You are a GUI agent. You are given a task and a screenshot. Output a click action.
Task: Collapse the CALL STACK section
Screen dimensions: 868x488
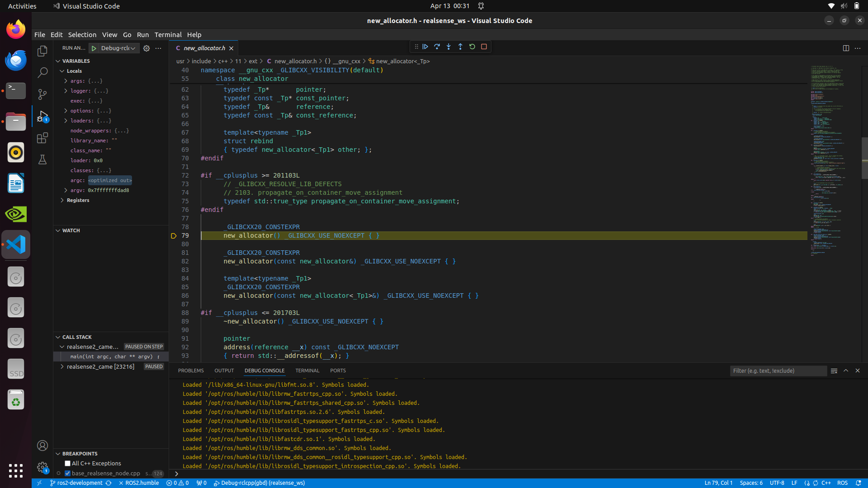coord(58,337)
